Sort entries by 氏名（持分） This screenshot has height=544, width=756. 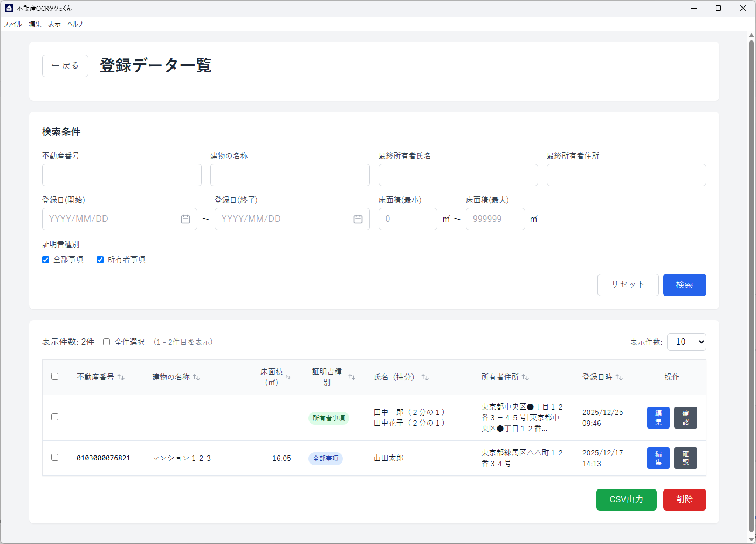425,377
